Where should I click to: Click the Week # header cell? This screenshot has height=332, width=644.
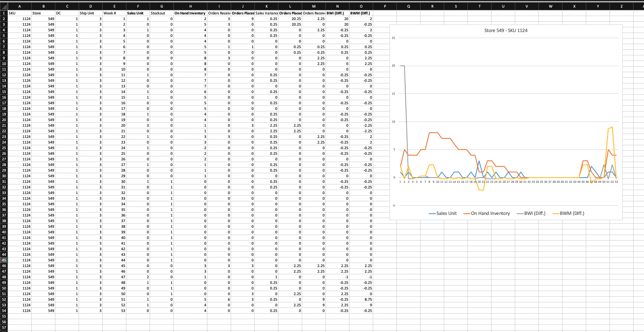coord(114,13)
